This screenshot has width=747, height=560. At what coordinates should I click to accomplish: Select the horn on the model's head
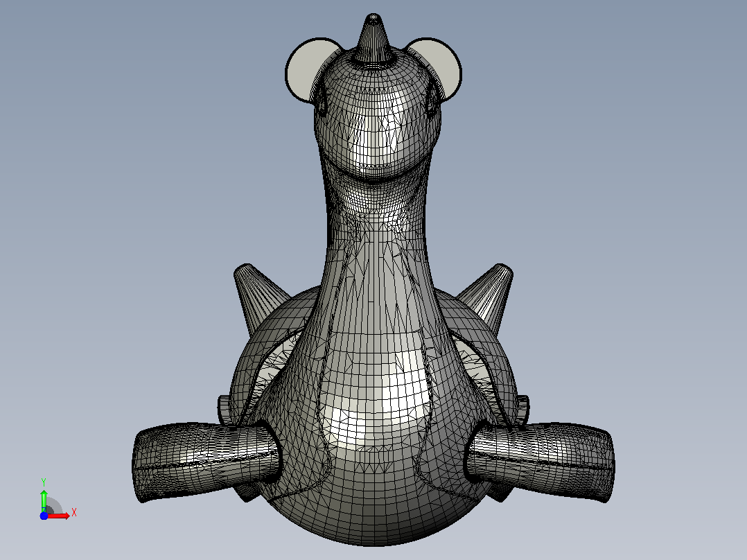tap(373, 39)
